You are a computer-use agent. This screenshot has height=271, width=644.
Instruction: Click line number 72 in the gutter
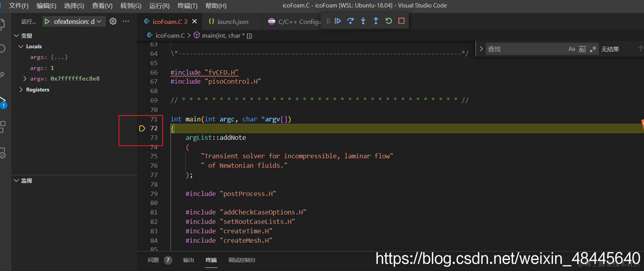click(154, 128)
